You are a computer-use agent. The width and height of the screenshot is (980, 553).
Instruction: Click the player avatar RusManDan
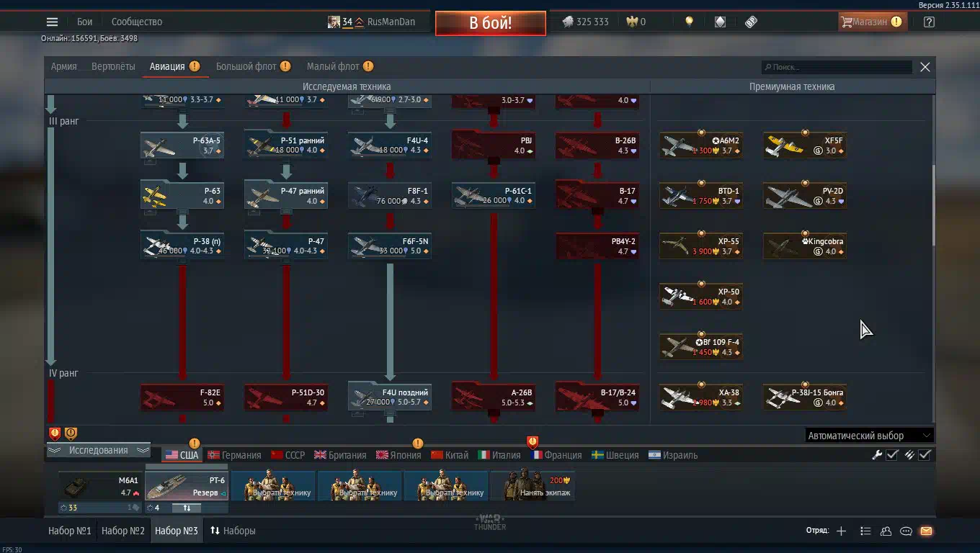point(334,22)
